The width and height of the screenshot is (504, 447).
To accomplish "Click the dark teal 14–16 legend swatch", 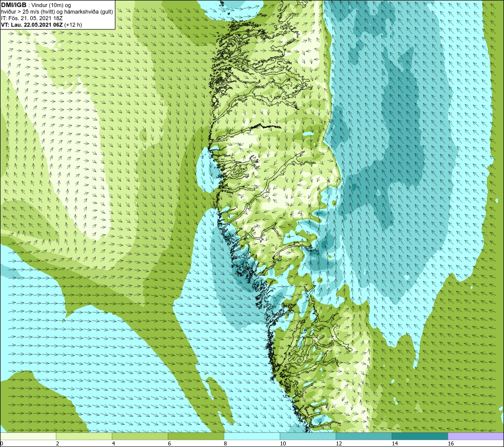I will pos(420,436).
